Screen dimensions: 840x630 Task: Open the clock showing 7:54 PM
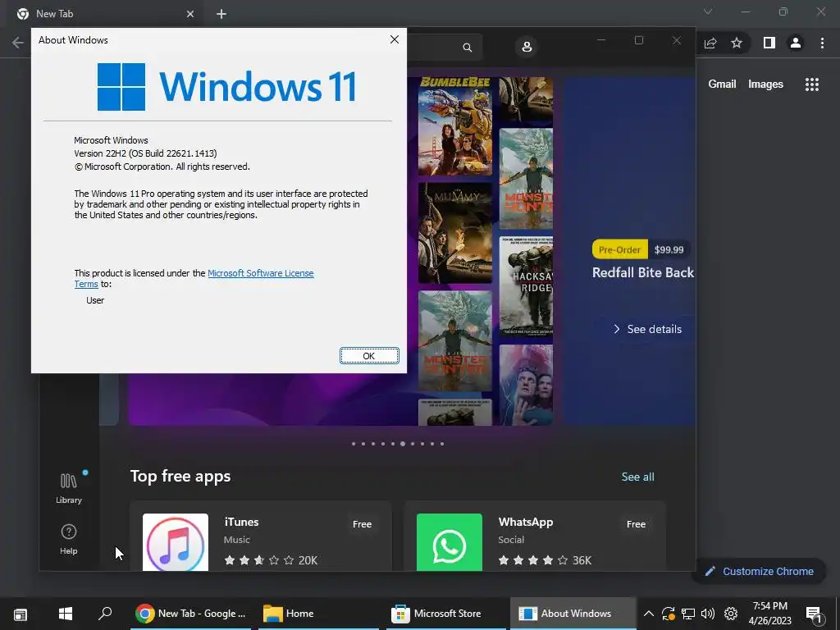click(x=769, y=614)
